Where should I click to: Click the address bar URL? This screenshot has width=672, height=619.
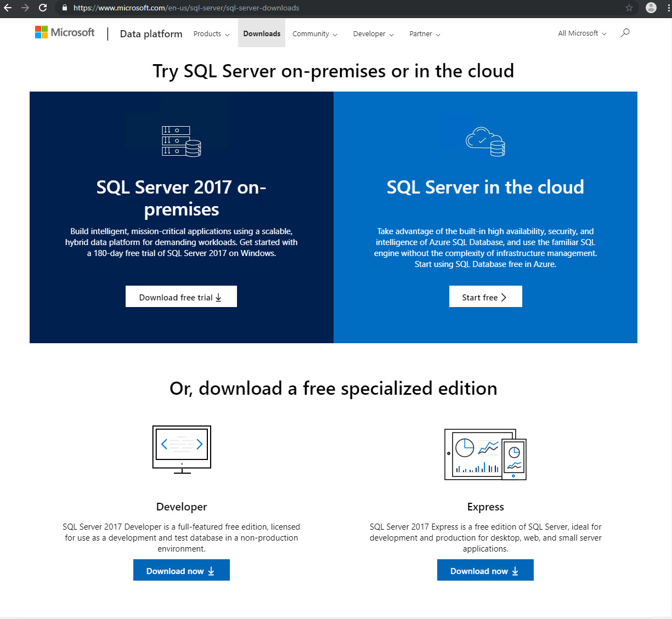pyautogui.click(x=187, y=8)
